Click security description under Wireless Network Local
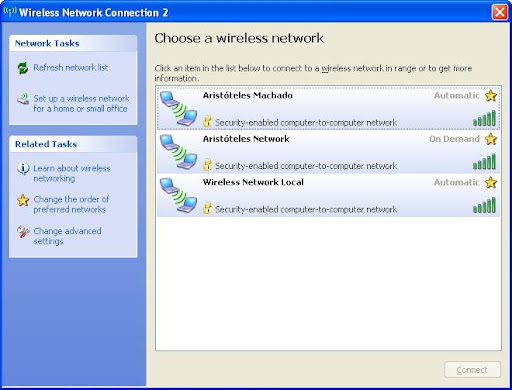Screen dimensions: 512x390 (x=306, y=209)
